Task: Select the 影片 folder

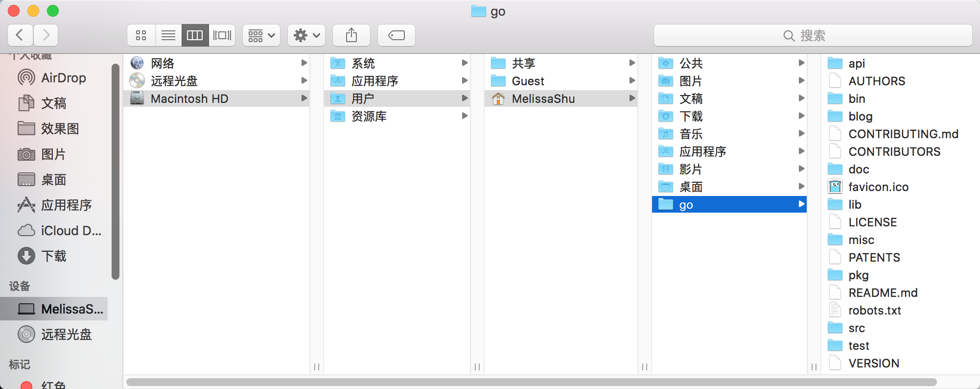Action: [x=729, y=169]
